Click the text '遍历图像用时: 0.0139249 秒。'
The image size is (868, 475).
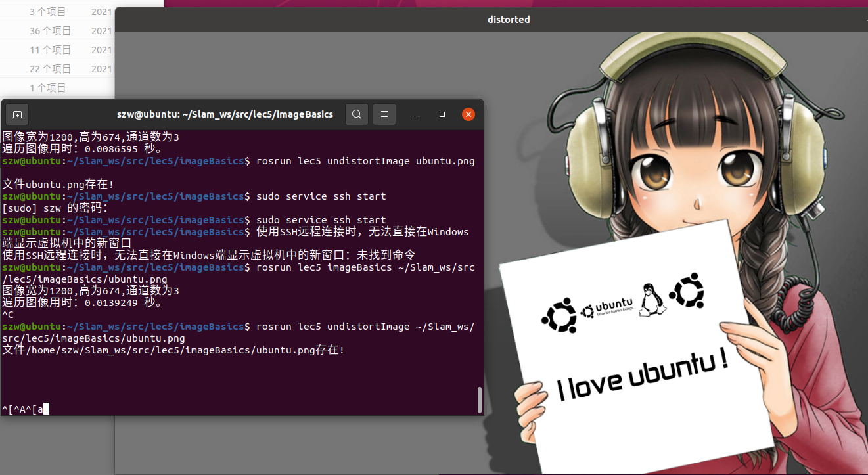pos(82,303)
